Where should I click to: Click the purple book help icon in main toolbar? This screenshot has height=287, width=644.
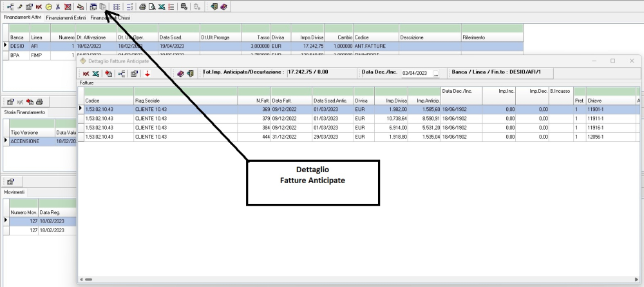click(x=223, y=6)
